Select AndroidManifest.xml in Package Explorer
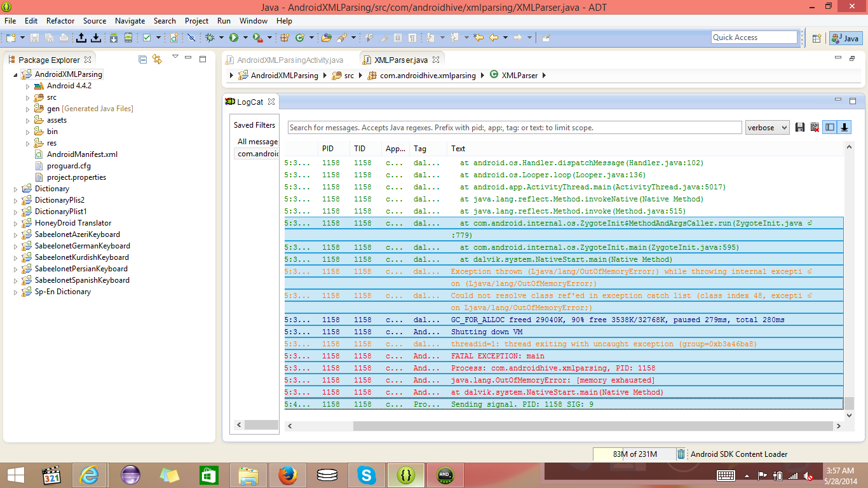 [82, 154]
